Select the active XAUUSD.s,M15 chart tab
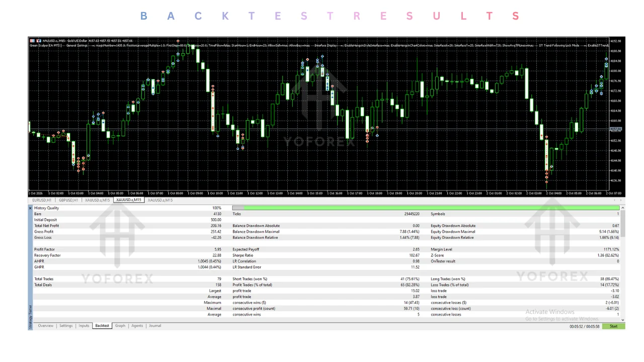 (129, 200)
